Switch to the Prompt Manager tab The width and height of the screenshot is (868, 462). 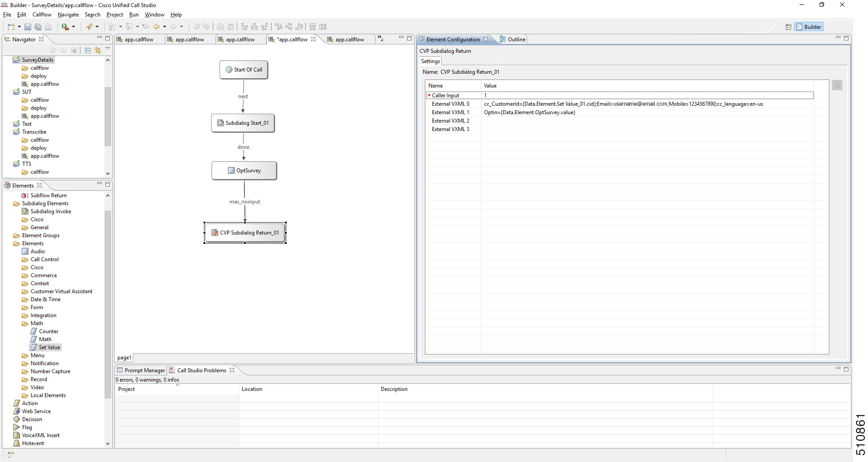click(140, 370)
